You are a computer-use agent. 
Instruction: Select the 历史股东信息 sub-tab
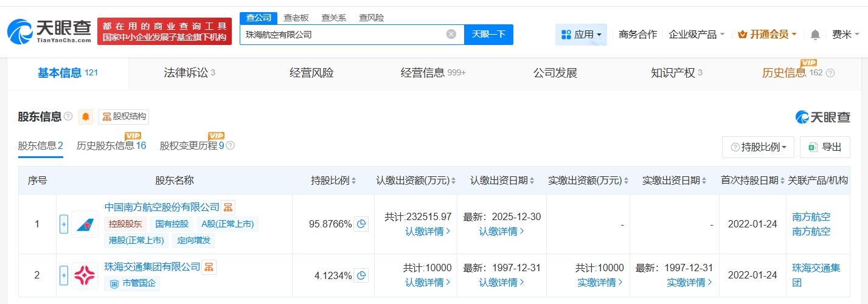pos(111,146)
